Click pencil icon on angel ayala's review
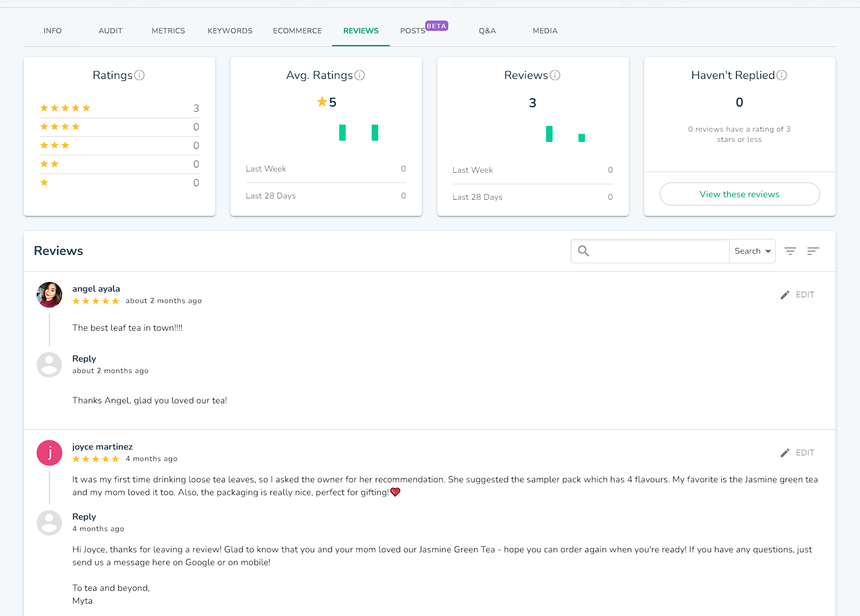Screen dimensions: 860x616 coord(785,295)
